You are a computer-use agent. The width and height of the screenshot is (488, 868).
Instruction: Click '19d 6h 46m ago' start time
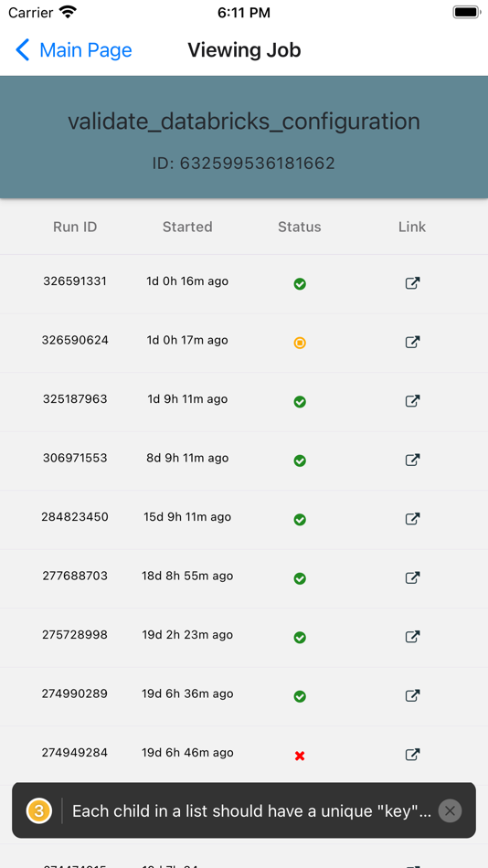click(x=187, y=752)
